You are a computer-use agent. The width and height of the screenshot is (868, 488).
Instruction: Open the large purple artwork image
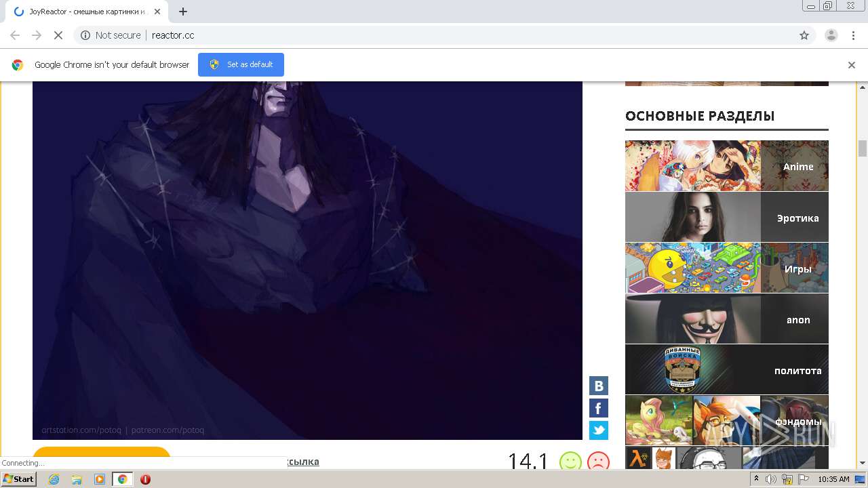307,260
